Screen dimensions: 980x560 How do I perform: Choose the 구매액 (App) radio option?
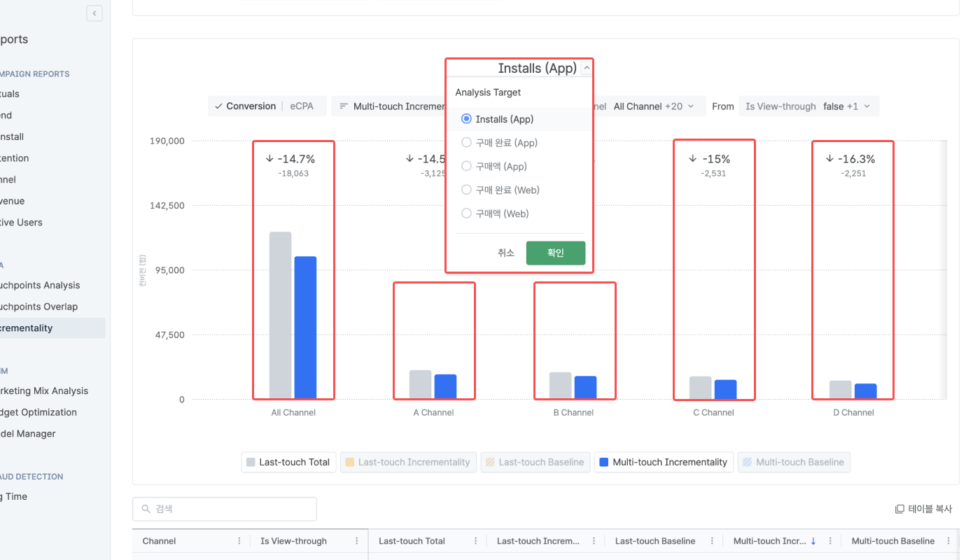466,167
